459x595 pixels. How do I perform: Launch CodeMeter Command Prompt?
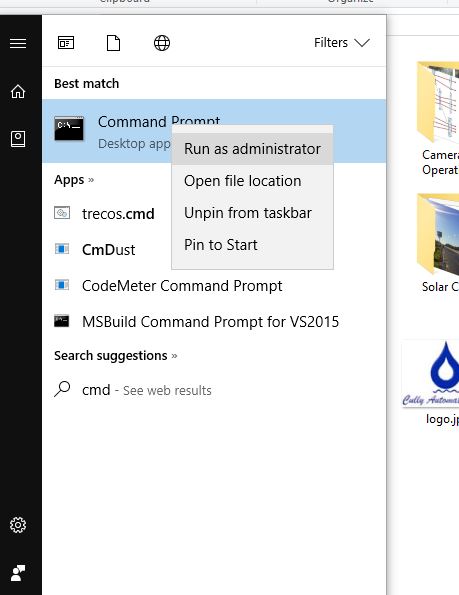click(214, 286)
